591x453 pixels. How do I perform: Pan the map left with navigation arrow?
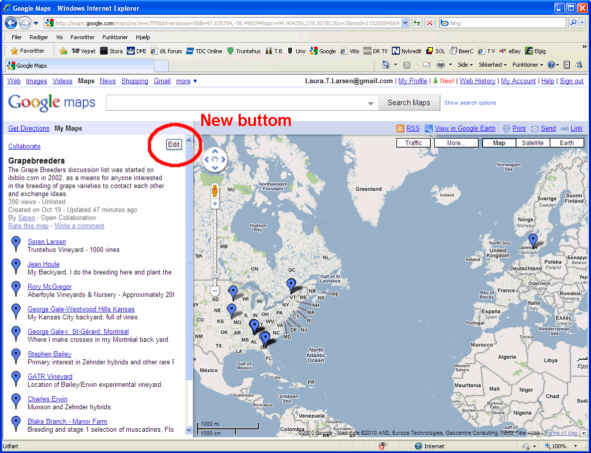pyautogui.click(x=207, y=159)
